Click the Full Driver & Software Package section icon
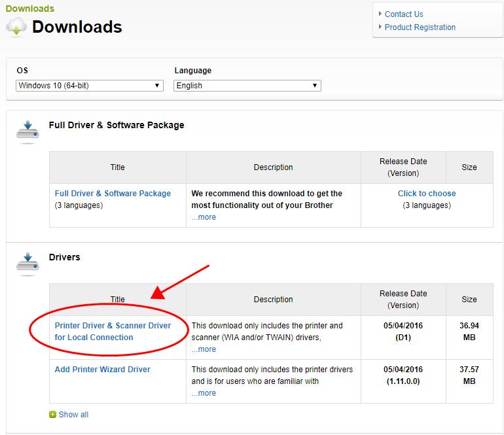This screenshot has width=504, height=435. (x=28, y=130)
